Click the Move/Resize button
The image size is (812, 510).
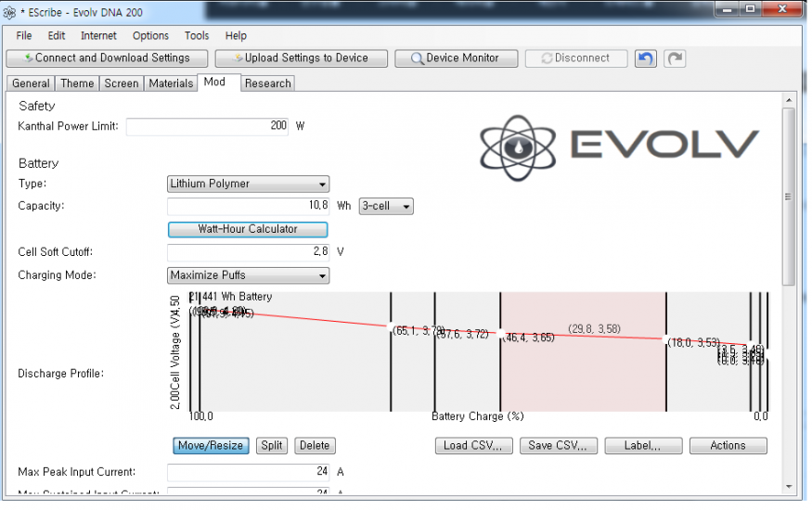coord(211,446)
